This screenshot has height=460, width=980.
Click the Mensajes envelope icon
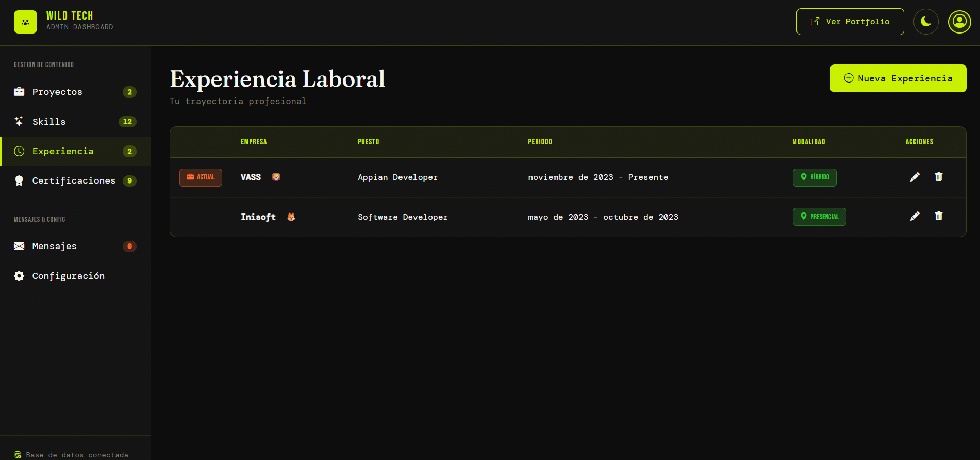[19, 246]
